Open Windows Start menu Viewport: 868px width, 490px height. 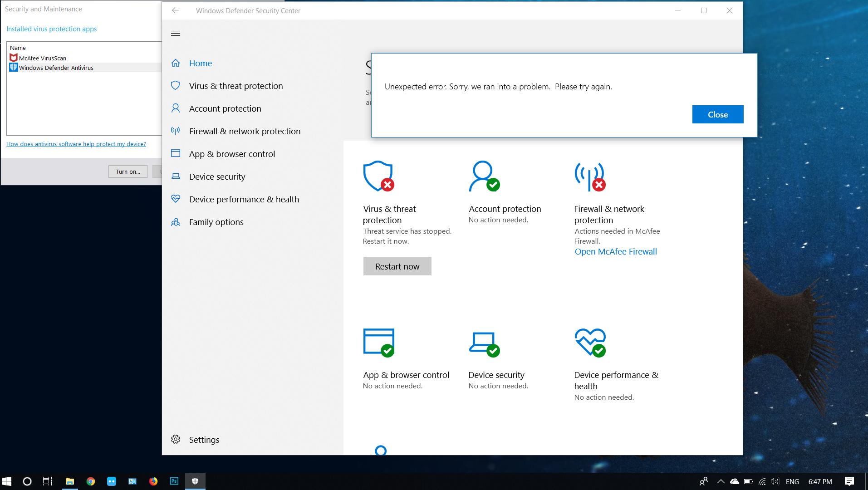(7, 481)
